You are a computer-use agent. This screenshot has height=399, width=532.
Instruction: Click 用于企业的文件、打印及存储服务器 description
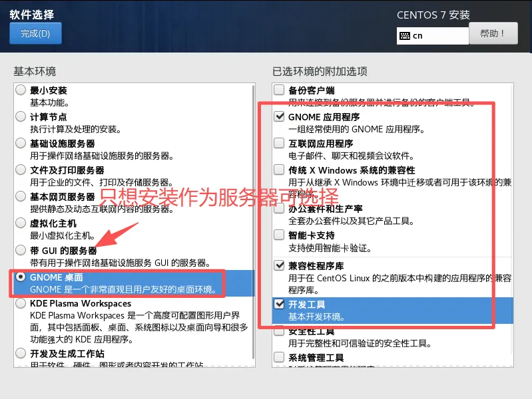tap(101, 182)
